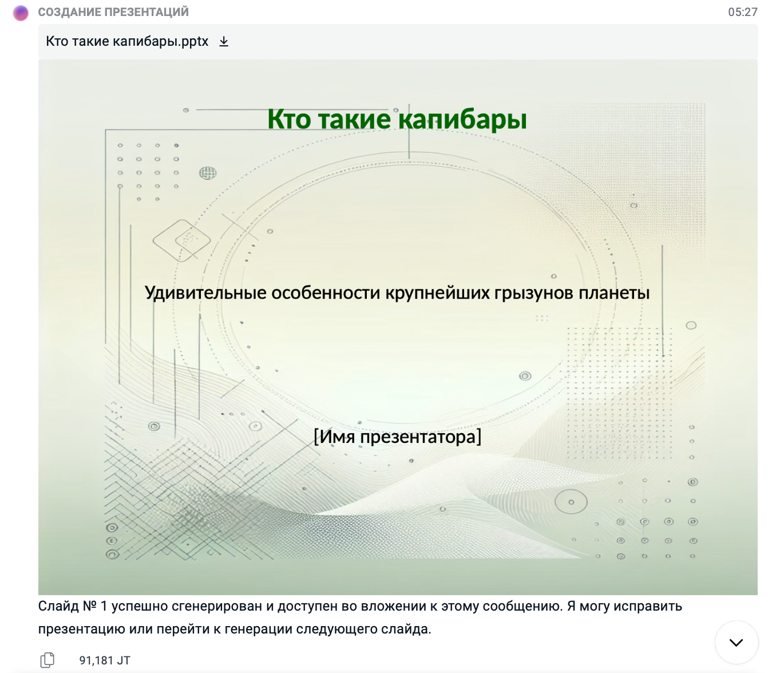Image resolution: width=784 pixels, height=673 pixels.
Task: Click the 05:27 message timestamp
Action: (742, 12)
